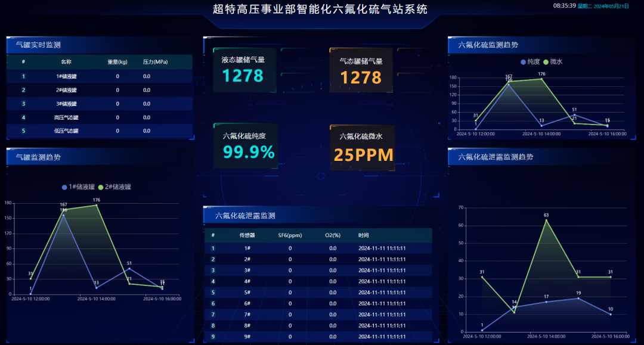Click the SF6(ppm) column header

[290, 235]
